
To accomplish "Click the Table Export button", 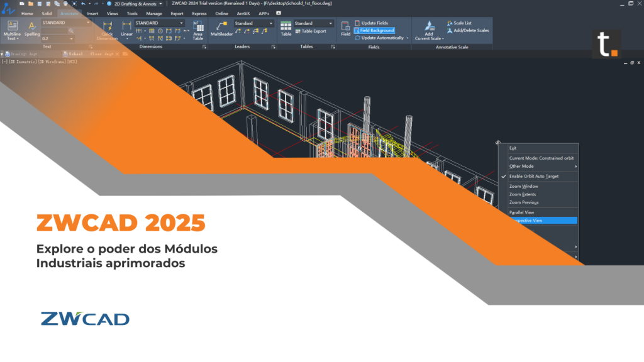I will point(311,31).
